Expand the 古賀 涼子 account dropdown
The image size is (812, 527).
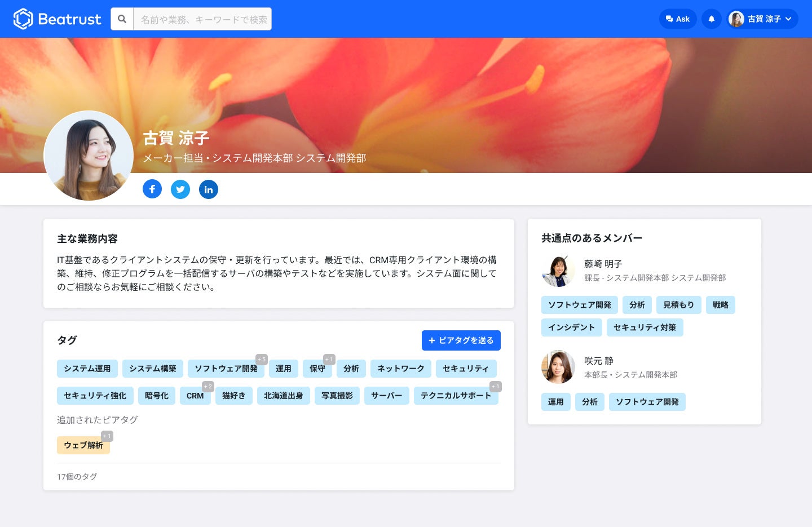[763, 19]
